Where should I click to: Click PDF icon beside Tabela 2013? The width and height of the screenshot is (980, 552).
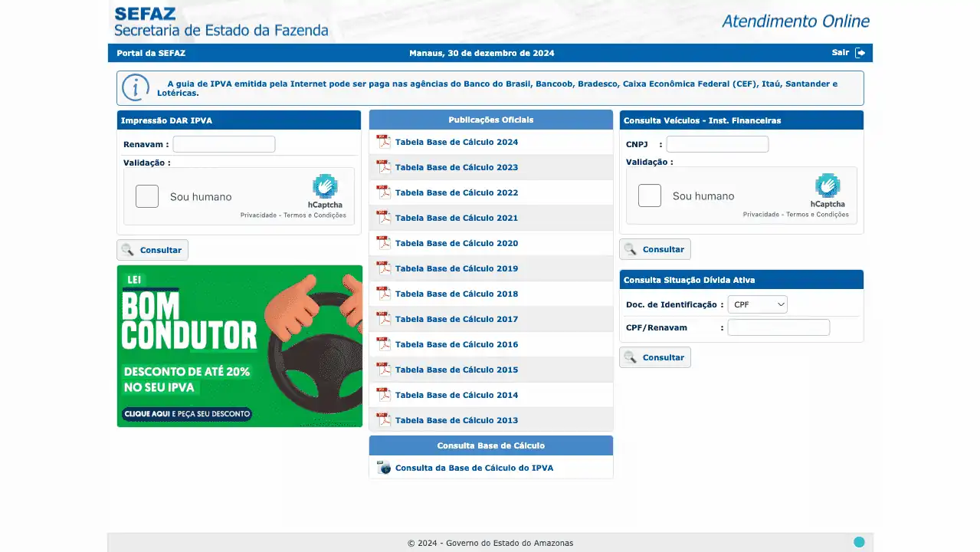click(383, 420)
